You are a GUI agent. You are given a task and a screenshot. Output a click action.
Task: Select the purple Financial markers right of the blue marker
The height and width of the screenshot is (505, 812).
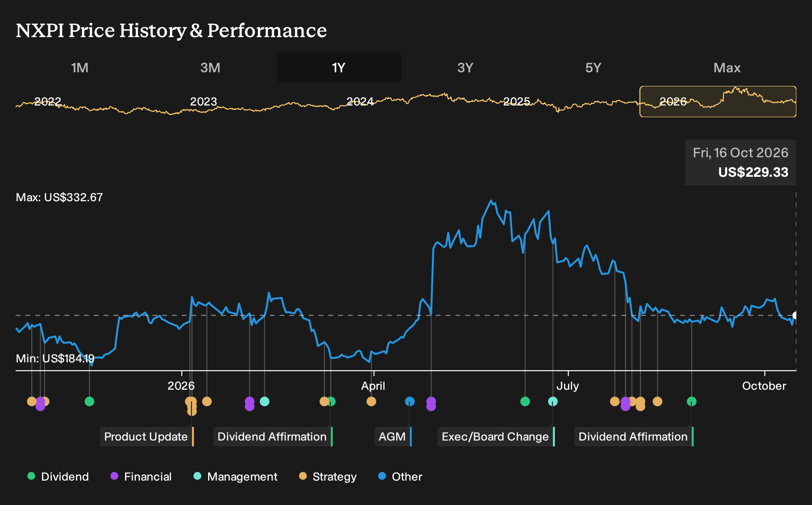pyautogui.click(x=431, y=404)
